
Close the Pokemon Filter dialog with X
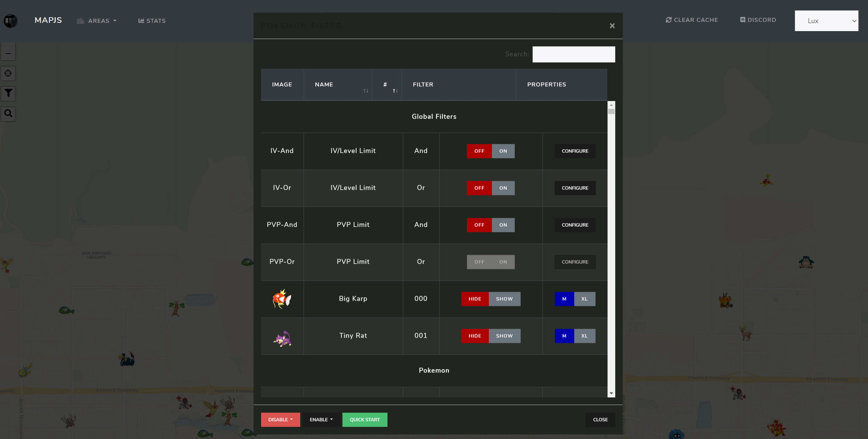point(612,26)
